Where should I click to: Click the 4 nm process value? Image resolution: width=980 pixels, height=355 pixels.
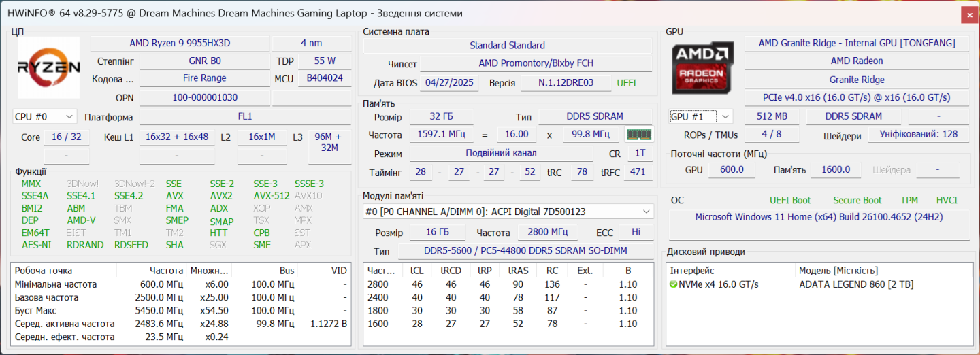click(x=312, y=43)
